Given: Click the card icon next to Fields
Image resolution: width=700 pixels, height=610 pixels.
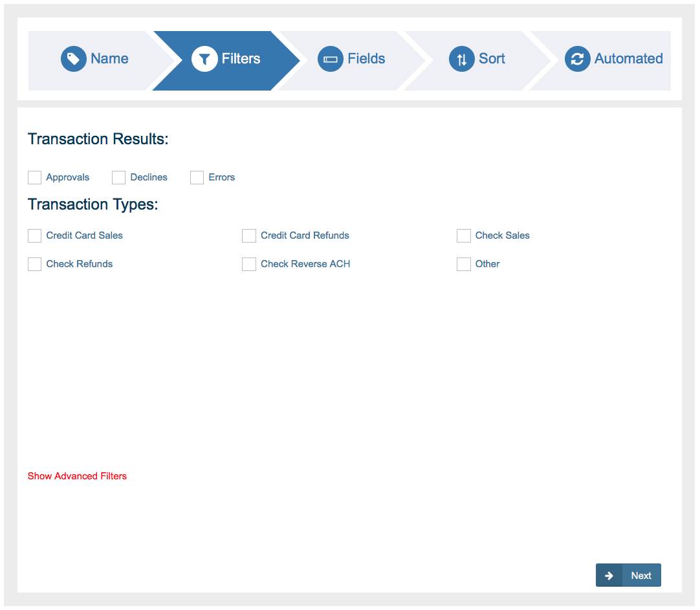Looking at the screenshot, I should 331,58.
